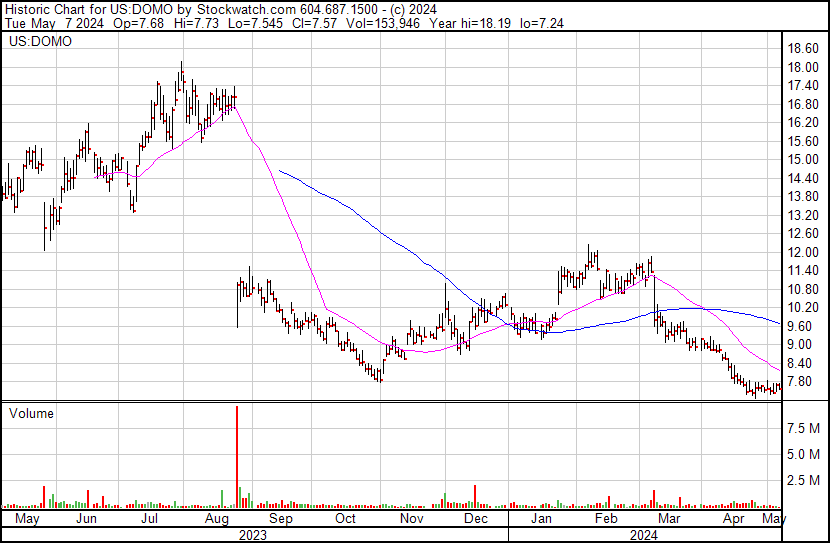Click the Jan month label
This screenshot has height=543, width=830.
pyautogui.click(x=541, y=518)
